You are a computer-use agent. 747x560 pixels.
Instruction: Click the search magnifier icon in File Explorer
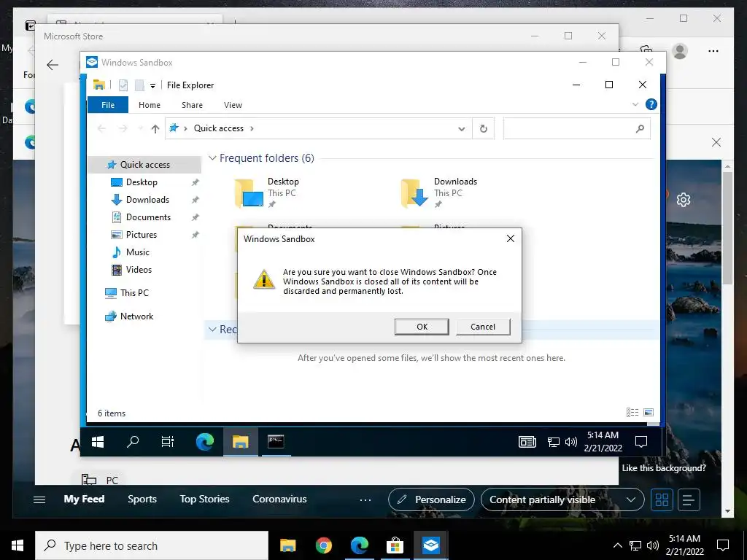pyautogui.click(x=640, y=128)
